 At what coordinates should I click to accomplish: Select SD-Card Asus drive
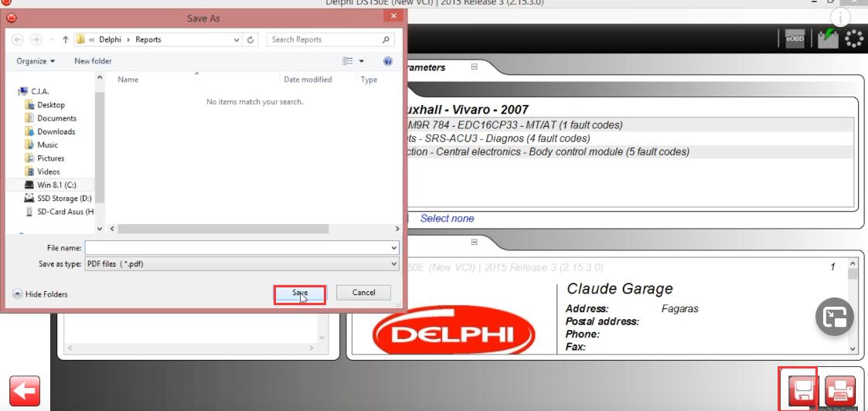pyautogui.click(x=60, y=212)
